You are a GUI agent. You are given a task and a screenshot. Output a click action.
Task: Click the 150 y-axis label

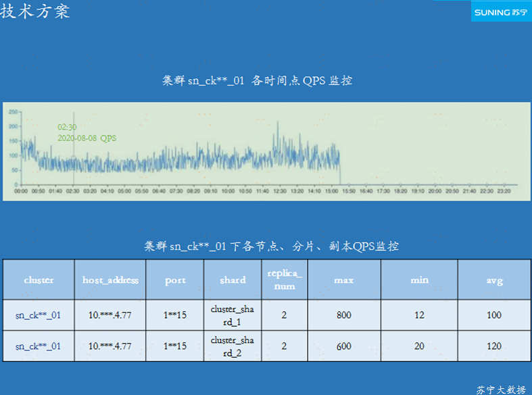[14, 141]
